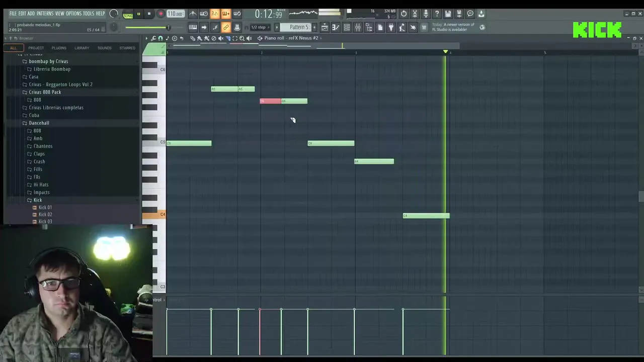Image resolution: width=644 pixels, height=362 pixels.
Task: Click the highlighted C4 piano key
Action: click(x=154, y=215)
